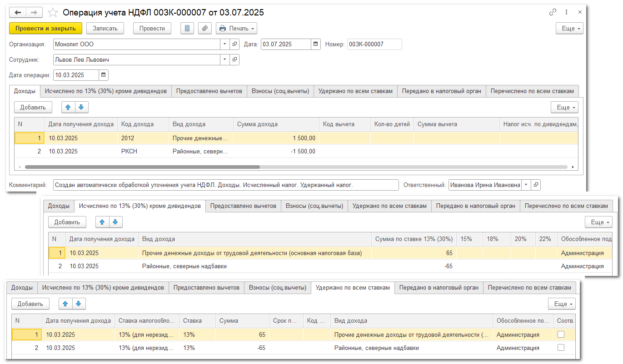Add document to favorites with star icon

(53, 13)
